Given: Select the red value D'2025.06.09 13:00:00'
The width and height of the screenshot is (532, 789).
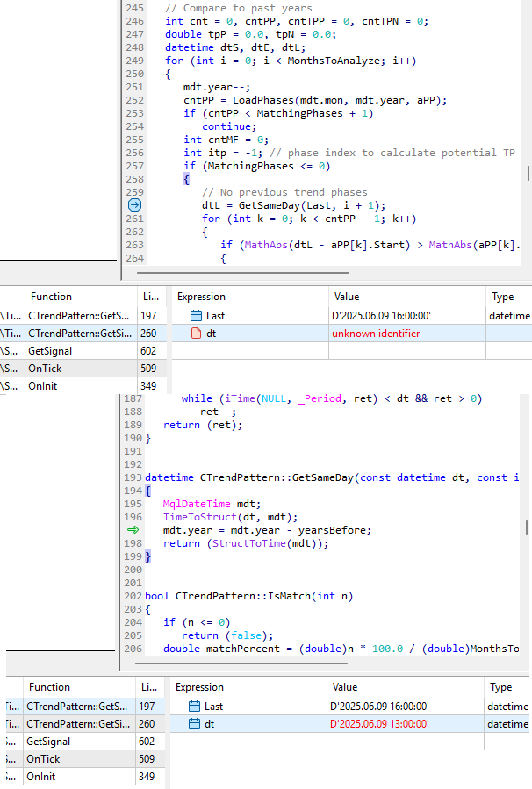Looking at the screenshot, I should coord(379,723).
